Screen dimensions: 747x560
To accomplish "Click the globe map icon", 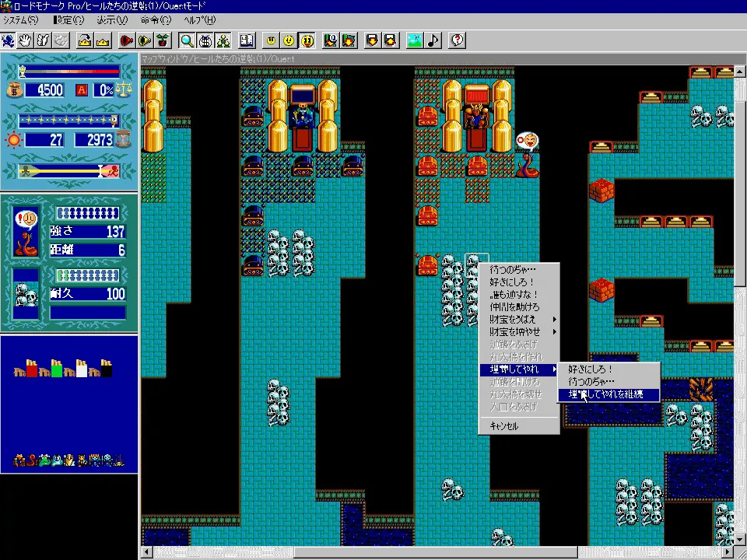I will (205, 40).
